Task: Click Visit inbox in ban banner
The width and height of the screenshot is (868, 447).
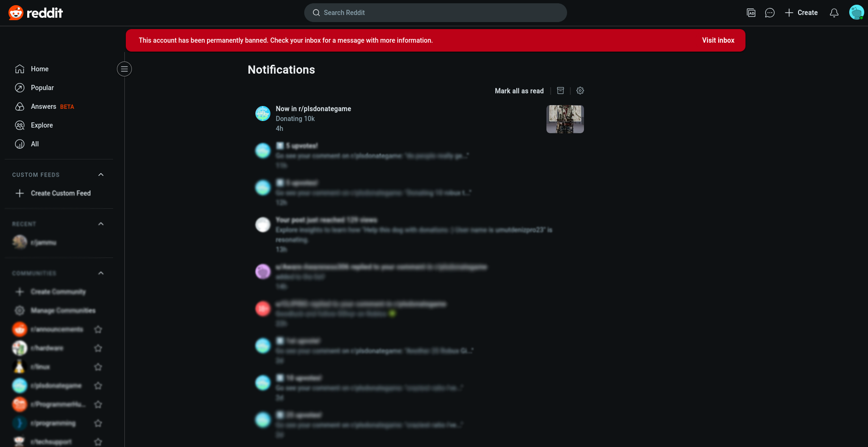Action: 718,40
